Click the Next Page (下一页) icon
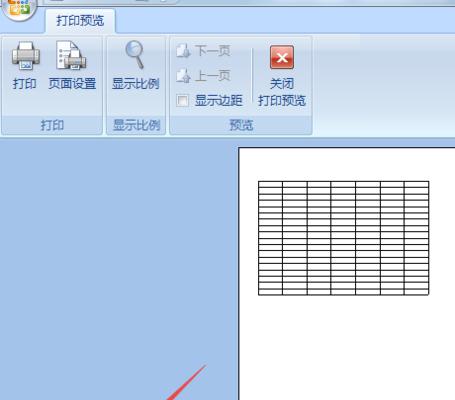Image resolution: width=455 pixels, height=400 pixels. click(183, 51)
